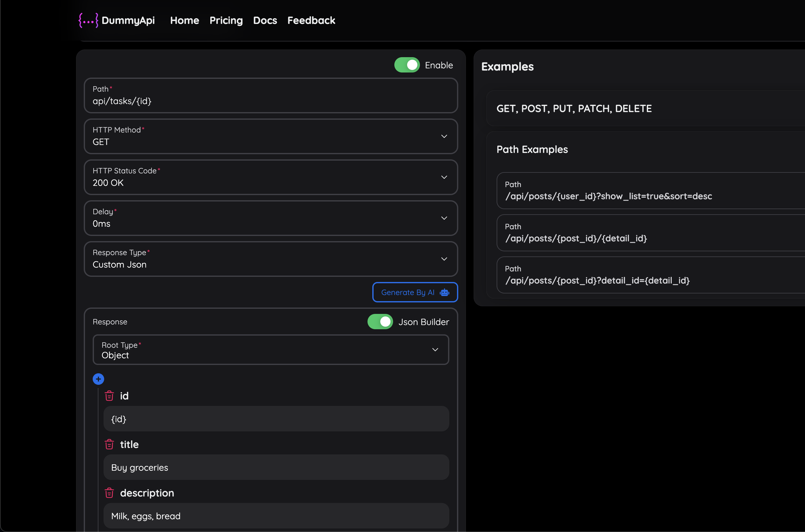
Task: Delete the id field via trash icon
Action: pos(109,396)
